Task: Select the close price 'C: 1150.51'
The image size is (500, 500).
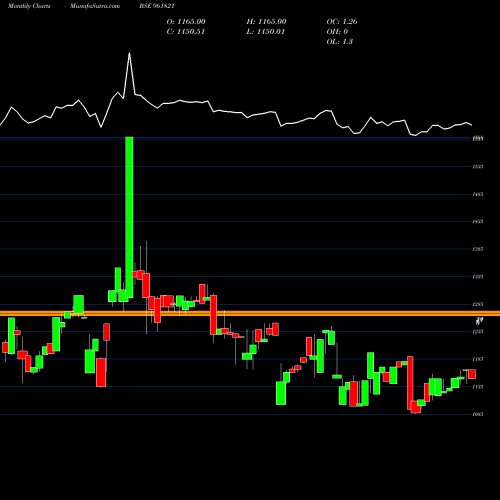Action: tap(186, 32)
